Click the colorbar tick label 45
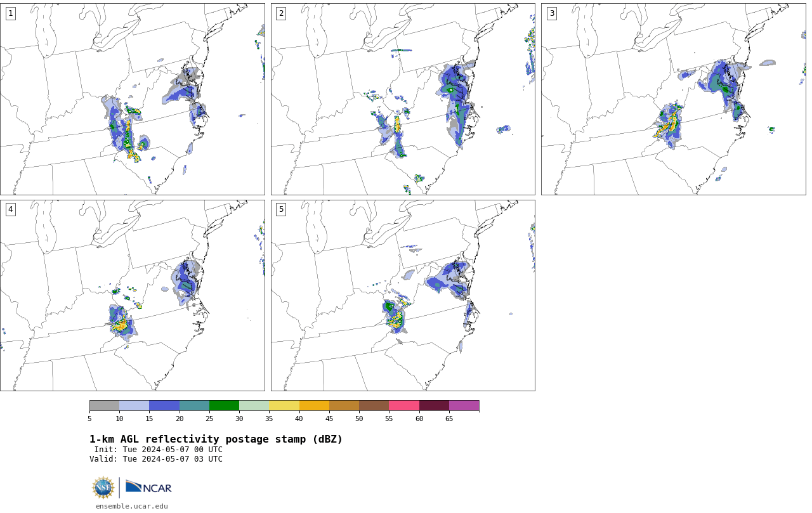 (x=329, y=419)
